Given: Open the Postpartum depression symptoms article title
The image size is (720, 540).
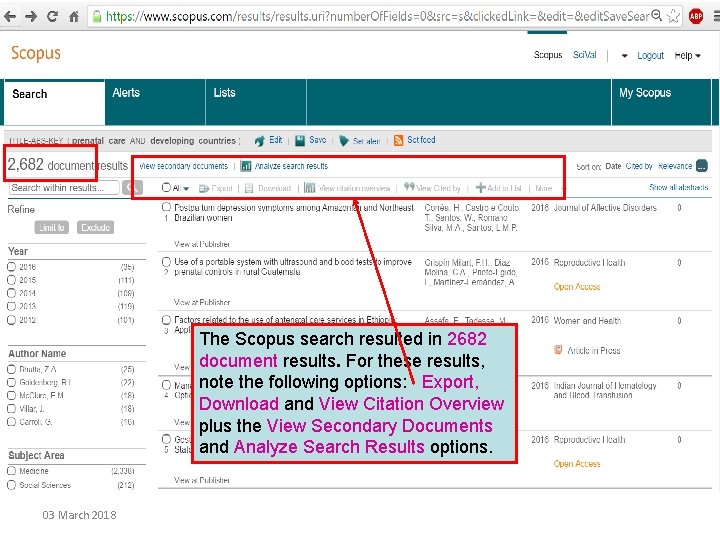Looking at the screenshot, I should (x=294, y=213).
